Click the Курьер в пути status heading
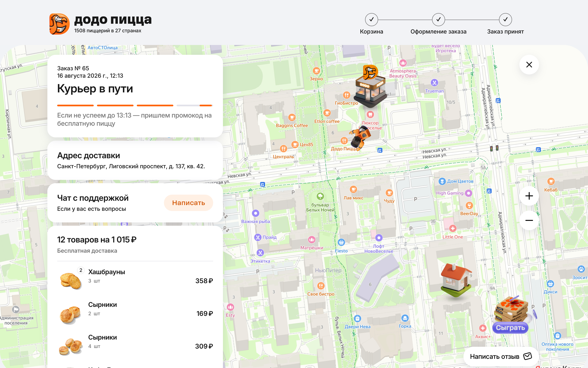 95,88
